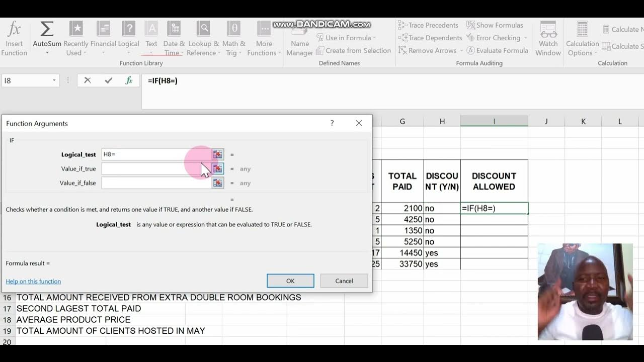Click the formula bar text =IF(H8=)
644x362 pixels.
coord(163,80)
